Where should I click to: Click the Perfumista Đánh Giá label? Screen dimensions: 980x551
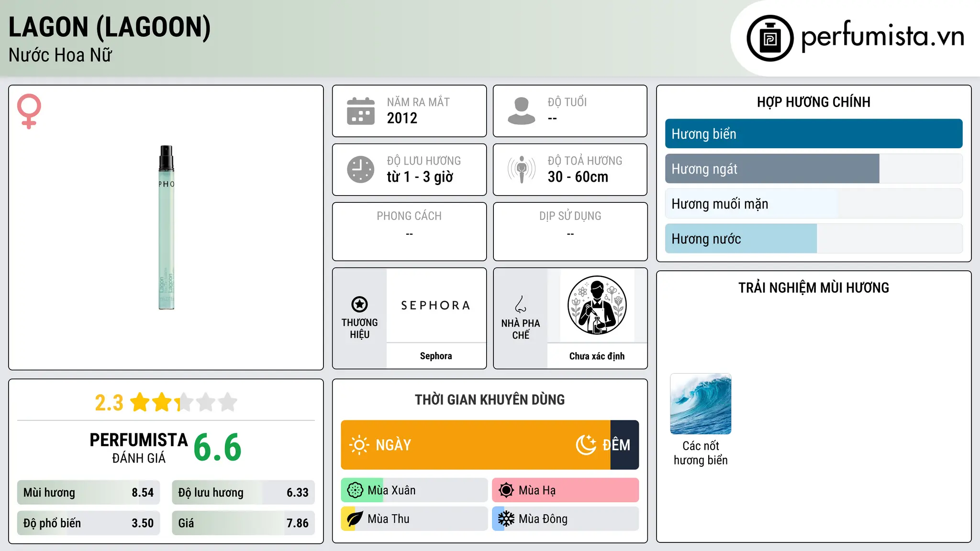[x=139, y=448]
